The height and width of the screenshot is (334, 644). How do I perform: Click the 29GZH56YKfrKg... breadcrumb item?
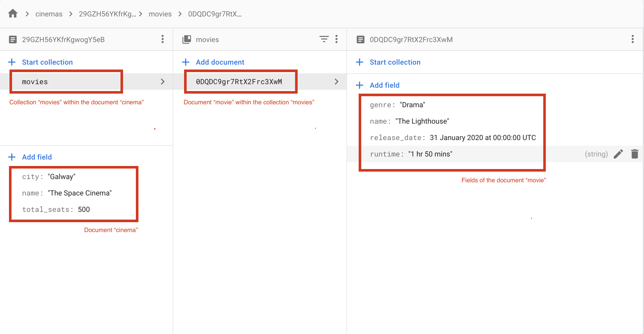click(x=107, y=14)
